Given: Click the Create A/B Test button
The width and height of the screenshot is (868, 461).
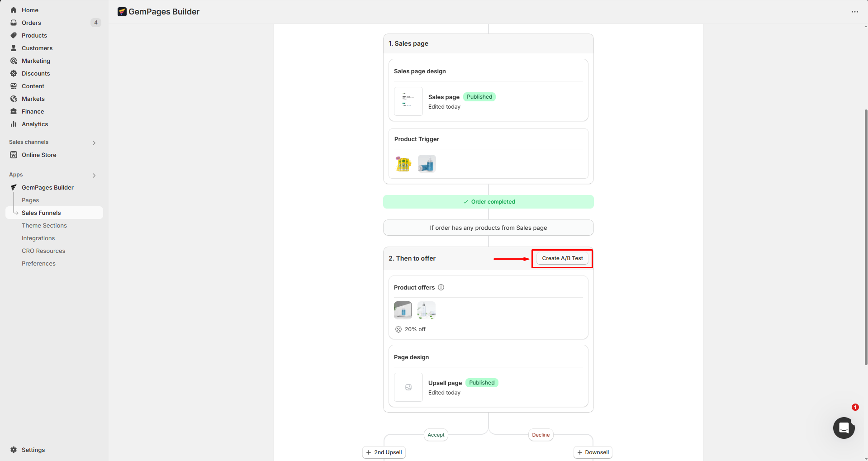Looking at the screenshot, I should 562,258.
